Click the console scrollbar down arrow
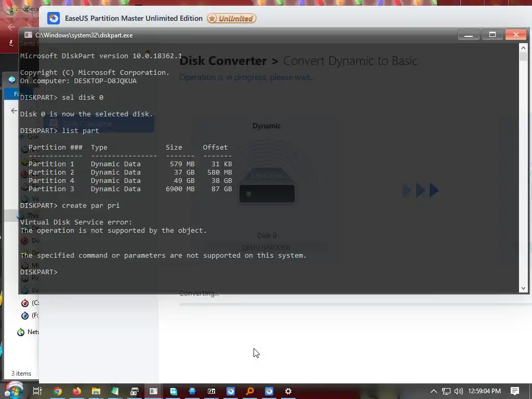The height and width of the screenshot is (399, 532). coord(523,288)
